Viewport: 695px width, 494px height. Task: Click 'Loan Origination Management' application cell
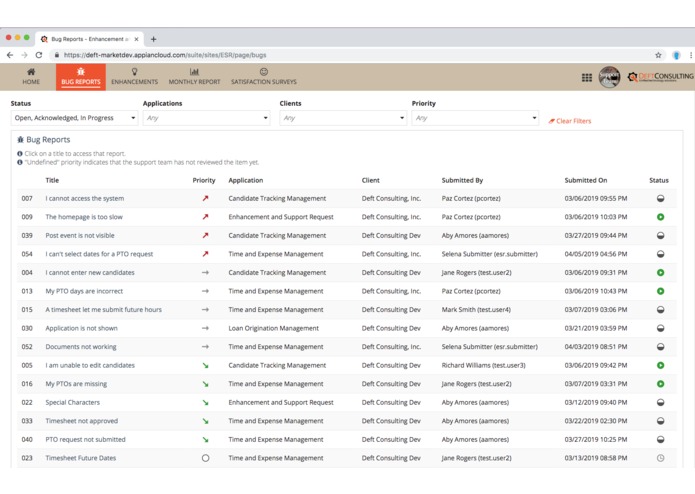click(x=273, y=328)
